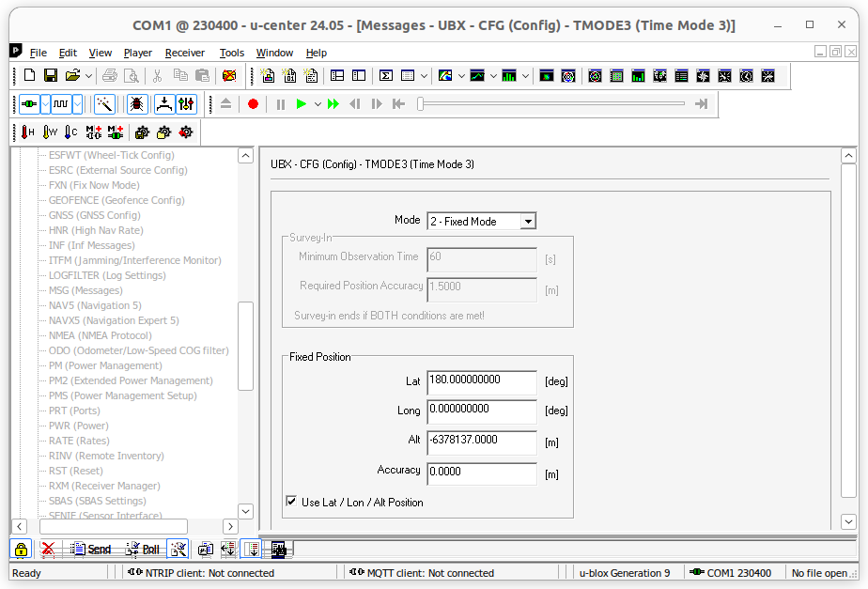Open the Text Console view icon

(x=268, y=75)
